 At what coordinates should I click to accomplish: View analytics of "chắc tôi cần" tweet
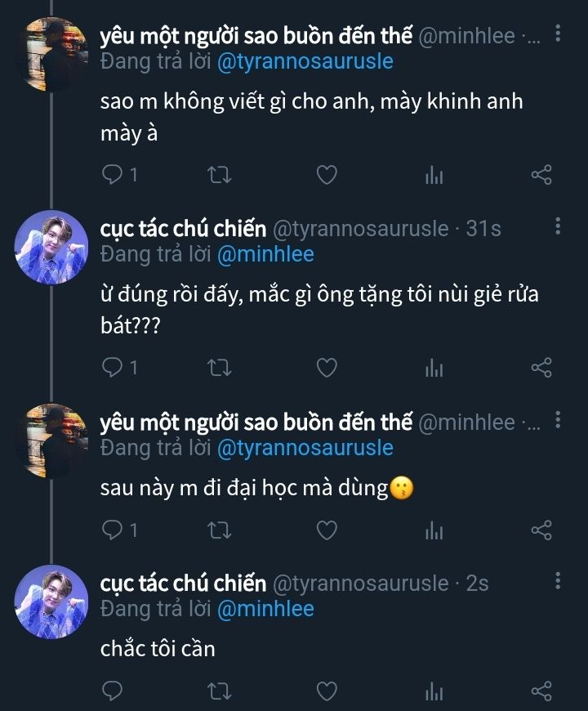pyautogui.click(x=434, y=691)
